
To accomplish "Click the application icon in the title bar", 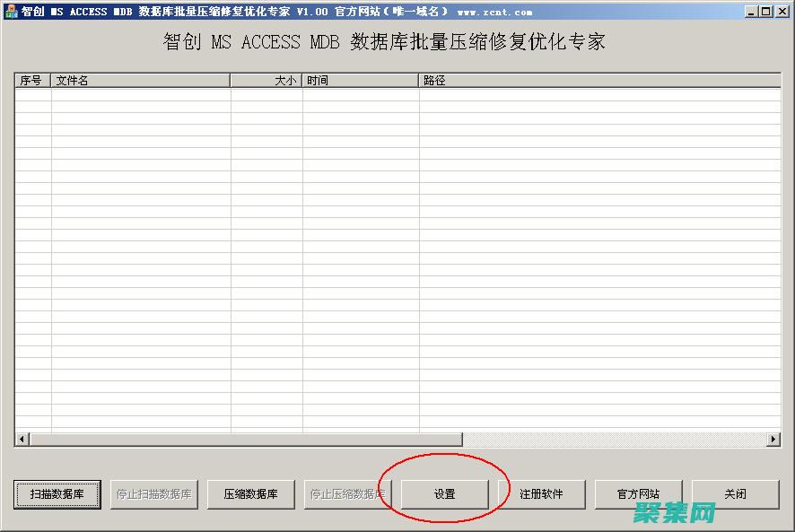I will click(9, 11).
